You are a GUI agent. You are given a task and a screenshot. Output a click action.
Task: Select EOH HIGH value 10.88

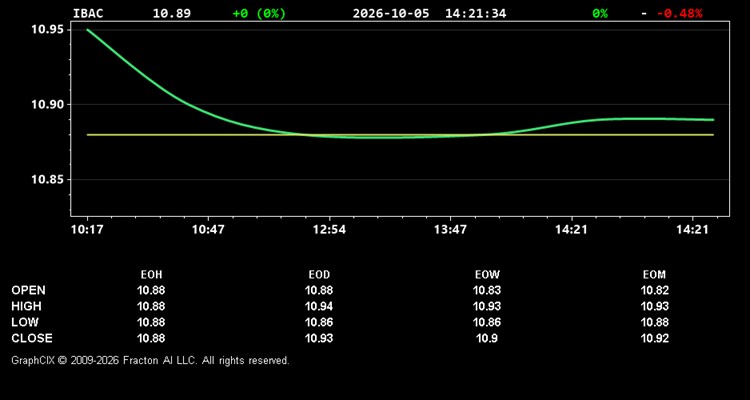coord(151,306)
